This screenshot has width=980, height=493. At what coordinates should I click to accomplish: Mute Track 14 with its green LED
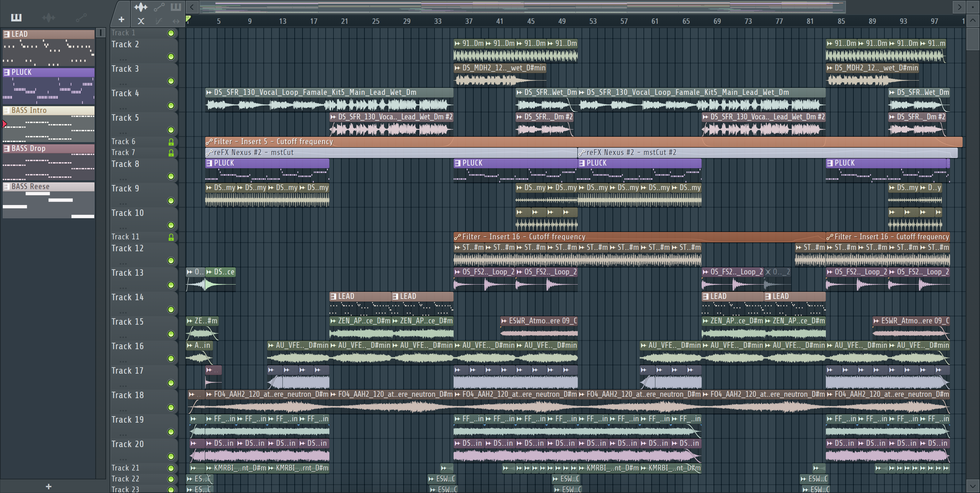point(171,310)
